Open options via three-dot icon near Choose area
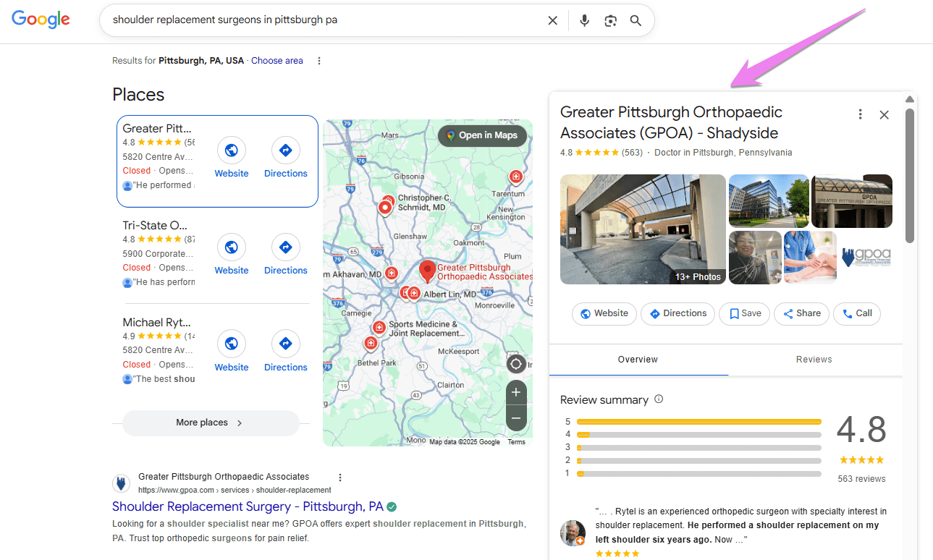 [319, 61]
